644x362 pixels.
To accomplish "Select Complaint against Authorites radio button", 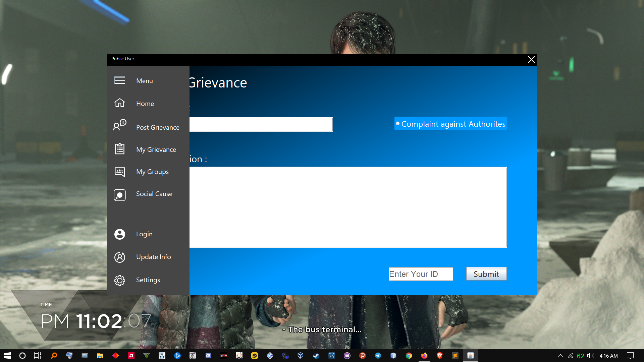I will tap(398, 124).
